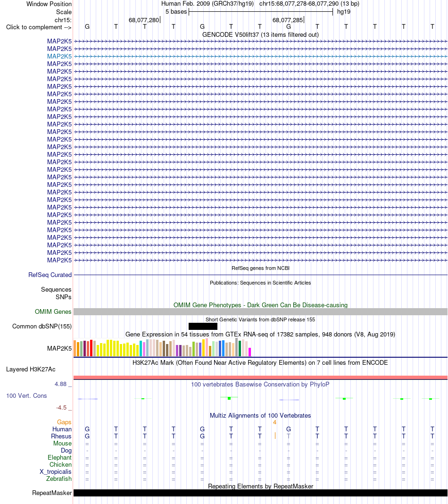The image size is (448, 504).
Task: Click the Zebrafish species label
Action: click(59, 479)
